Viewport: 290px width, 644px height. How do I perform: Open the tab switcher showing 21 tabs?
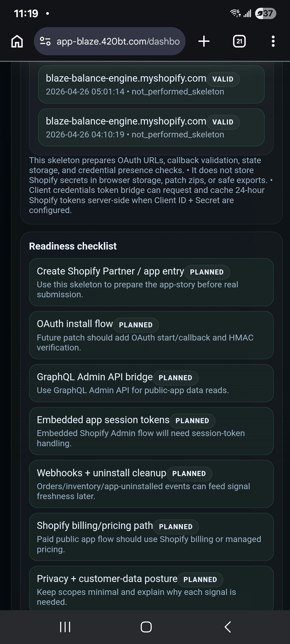point(239,41)
